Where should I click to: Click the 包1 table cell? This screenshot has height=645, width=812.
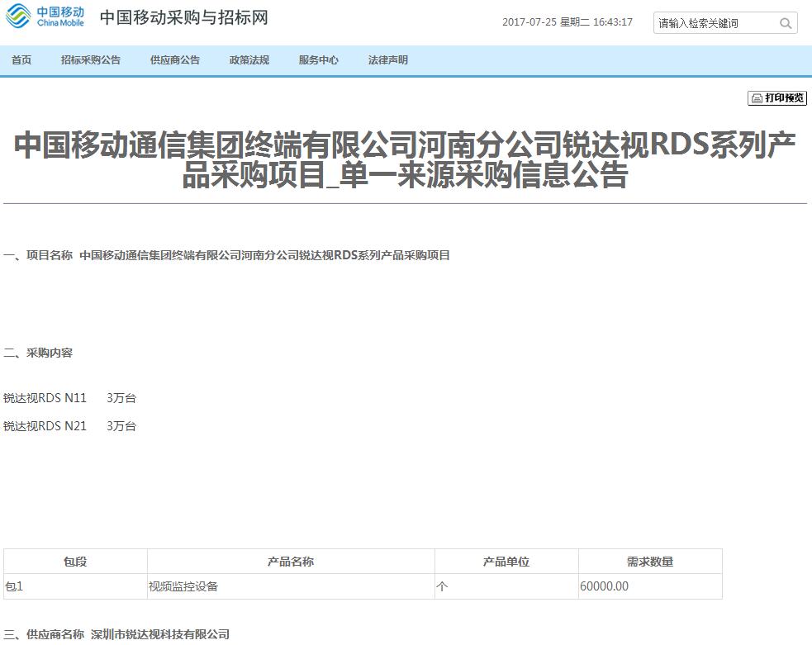[14, 586]
